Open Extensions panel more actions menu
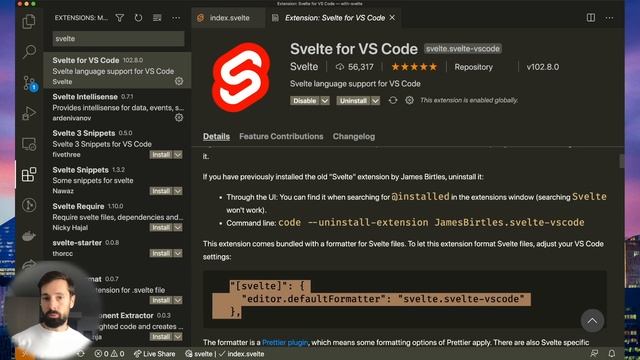This screenshot has width=640, height=360. click(x=176, y=18)
